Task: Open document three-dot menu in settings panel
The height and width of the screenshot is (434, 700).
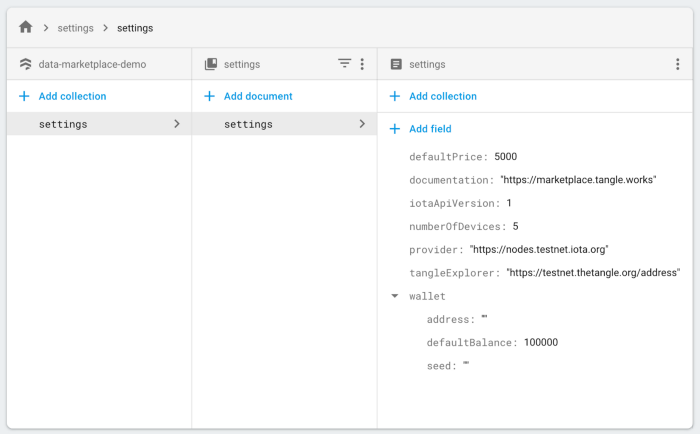Action: [x=678, y=64]
